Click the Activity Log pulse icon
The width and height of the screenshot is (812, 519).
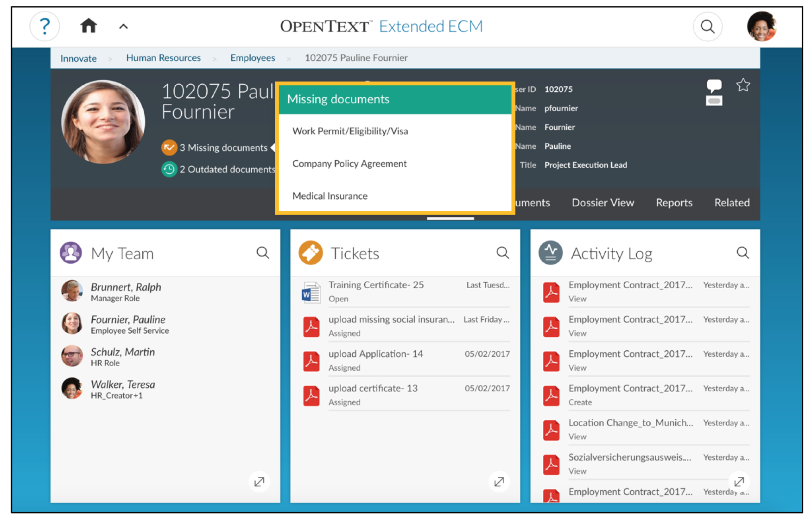[x=551, y=253]
